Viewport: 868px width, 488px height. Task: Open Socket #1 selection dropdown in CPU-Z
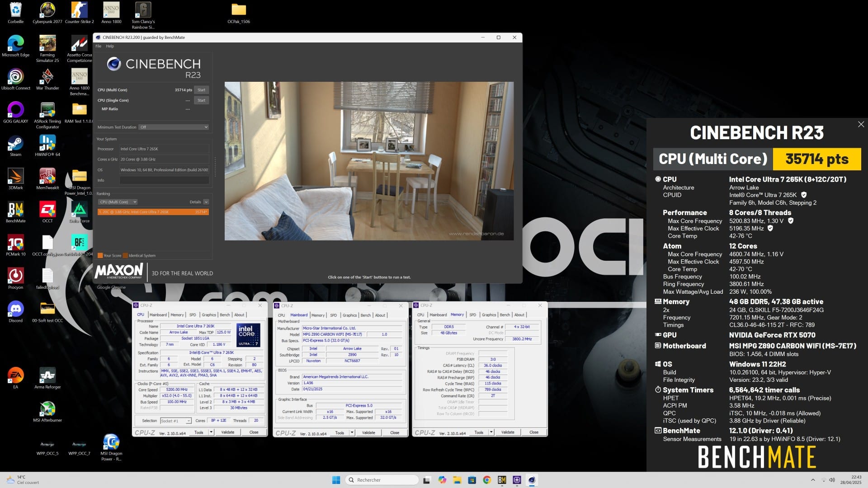(176, 421)
